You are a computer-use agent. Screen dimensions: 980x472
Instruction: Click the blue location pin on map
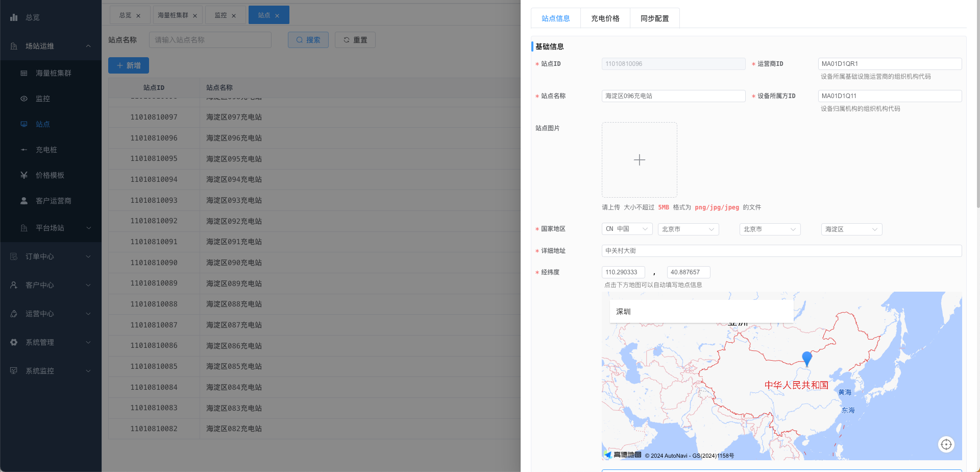coord(807,359)
